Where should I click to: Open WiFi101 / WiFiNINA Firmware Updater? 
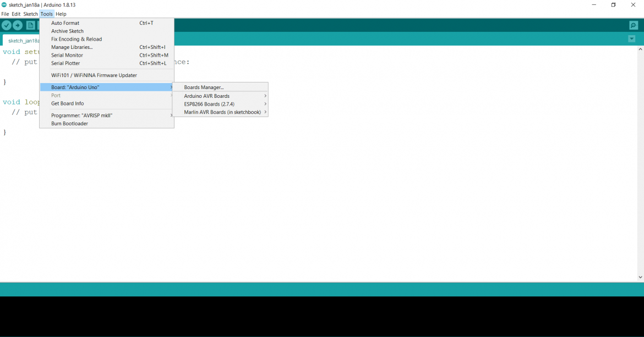[x=94, y=75]
